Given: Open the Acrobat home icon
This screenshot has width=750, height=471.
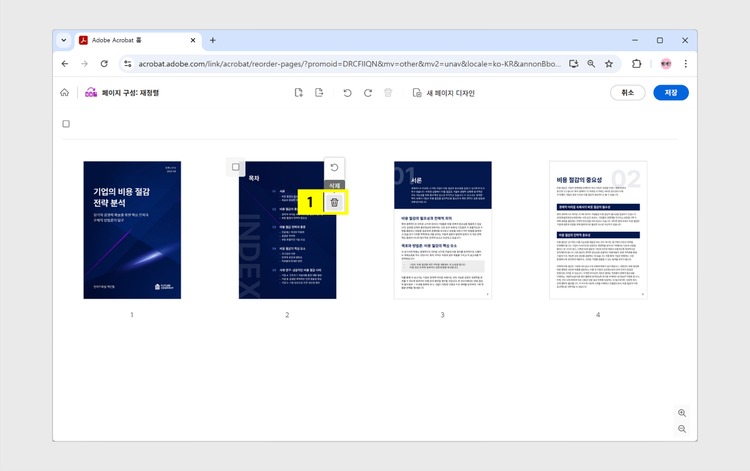Looking at the screenshot, I should point(65,93).
